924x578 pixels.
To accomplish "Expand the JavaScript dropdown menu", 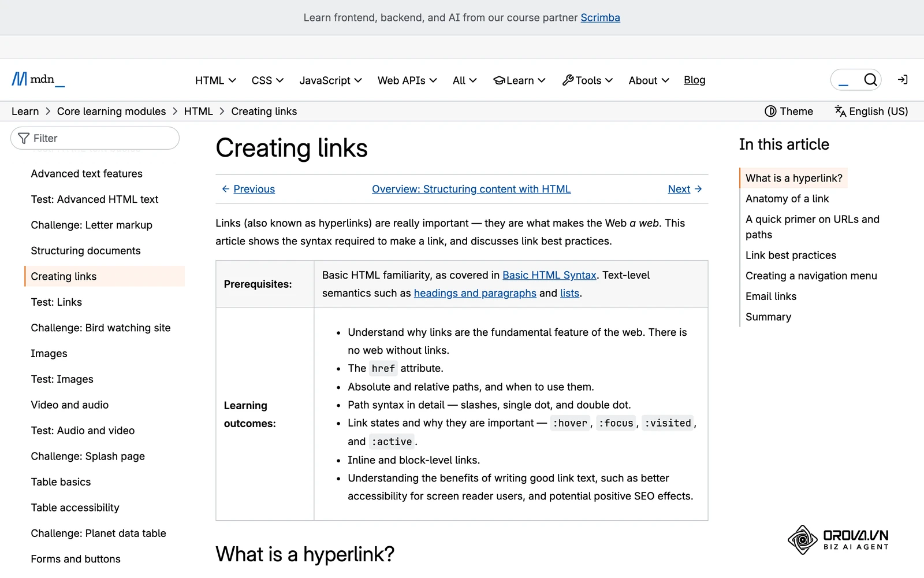I will (x=330, y=80).
